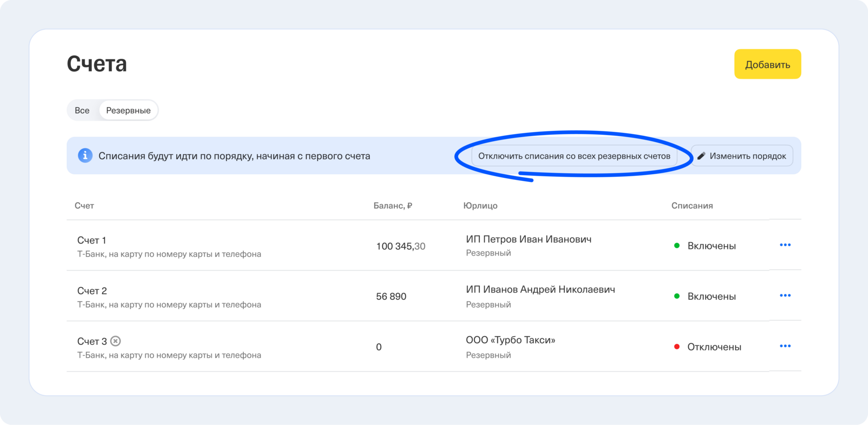The image size is (868, 425).
Task: Switch to the Все tab
Action: pyautogui.click(x=82, y=111)
